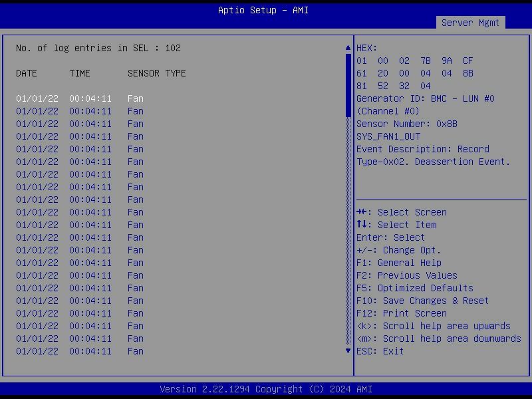
Task: Select the highlighted white Fan log entry
Action: [x=80, y=98]
